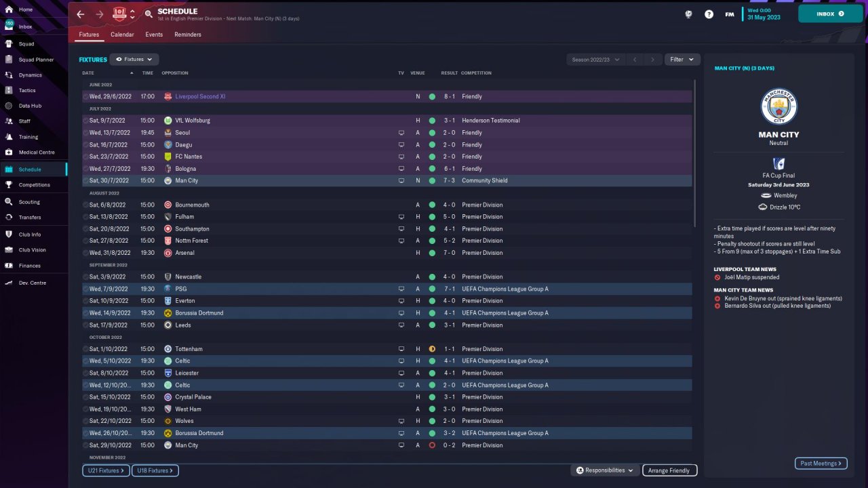Click the forward navigation arrow
This screenshot has height=488, width=868.
click(x=100, y=14)
